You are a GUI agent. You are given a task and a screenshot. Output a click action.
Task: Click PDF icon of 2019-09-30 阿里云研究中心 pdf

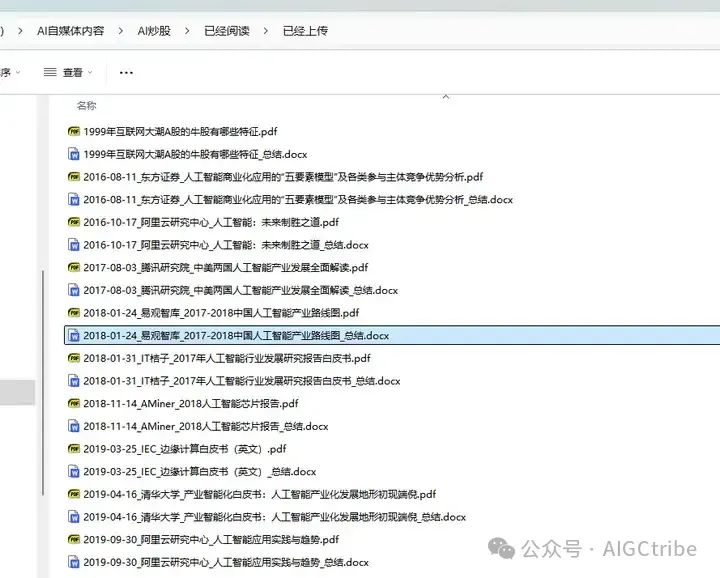[x=74, y=539]
